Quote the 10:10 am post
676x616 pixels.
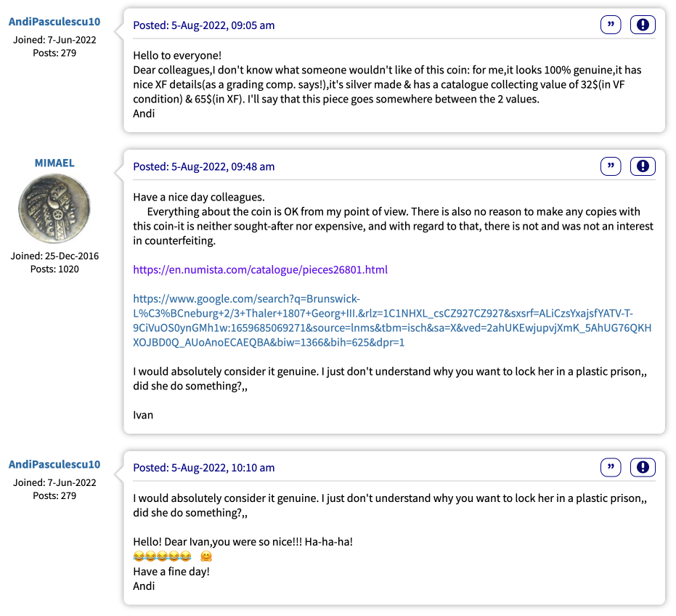(x=611, y=467)
